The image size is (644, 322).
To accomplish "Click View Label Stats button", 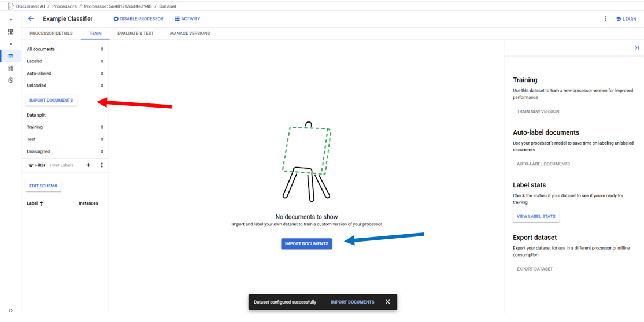I will click(536, 217).
